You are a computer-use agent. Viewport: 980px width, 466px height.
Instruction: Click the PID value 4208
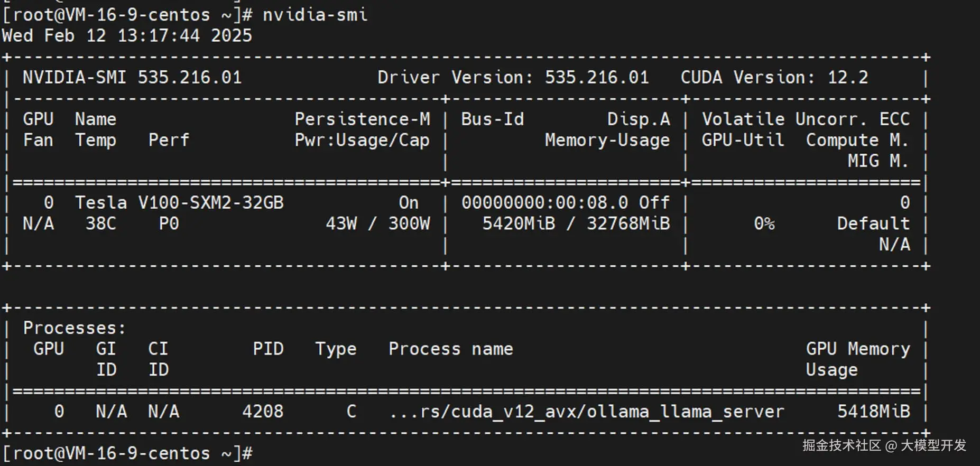click(x=263, y=411)
